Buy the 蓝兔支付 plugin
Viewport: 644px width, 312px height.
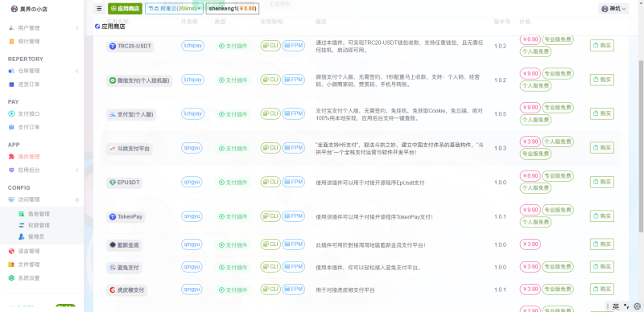tap(602, 267)
